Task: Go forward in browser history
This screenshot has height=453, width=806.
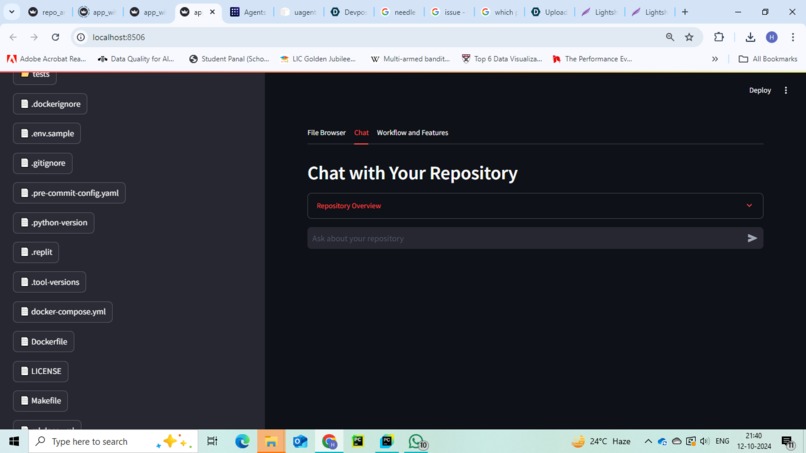Action: pyautogui.click(x=34, y=37)
